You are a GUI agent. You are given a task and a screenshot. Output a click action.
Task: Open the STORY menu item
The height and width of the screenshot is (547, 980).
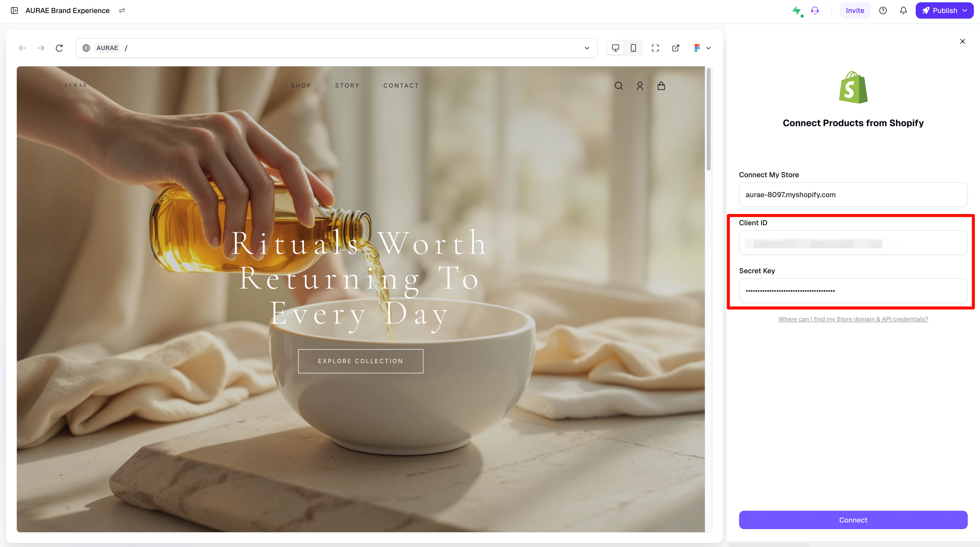[x=347, y=86]
